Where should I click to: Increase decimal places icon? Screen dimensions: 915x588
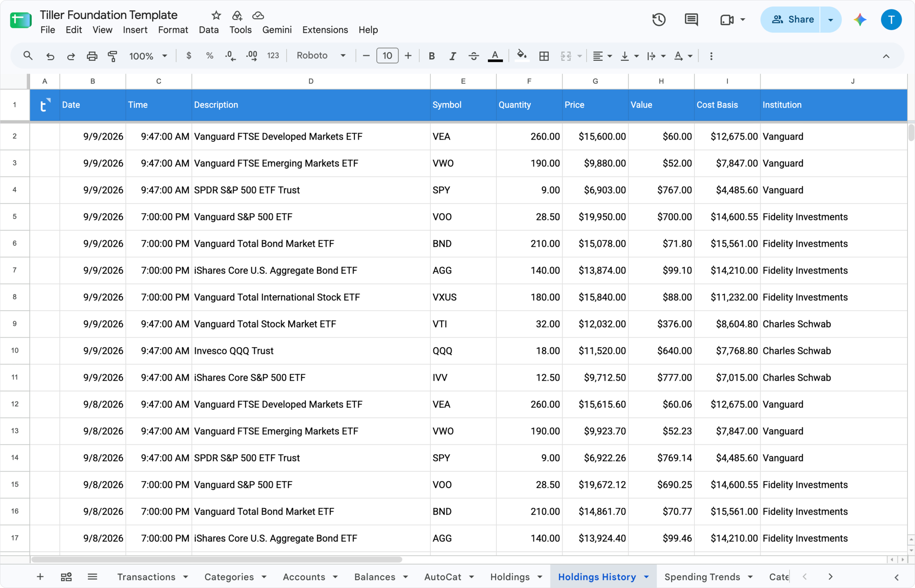click(x=252, y=56)
